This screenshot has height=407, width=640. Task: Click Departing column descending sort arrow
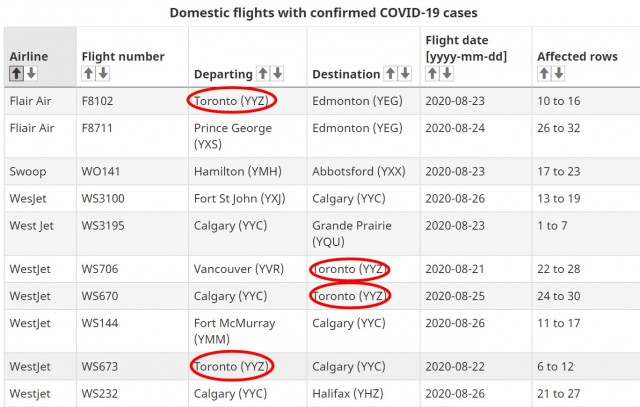tap(277, 73)
